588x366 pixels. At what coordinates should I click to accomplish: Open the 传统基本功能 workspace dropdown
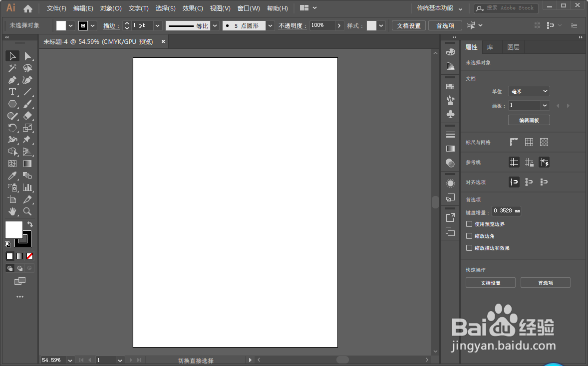point(439,8)
